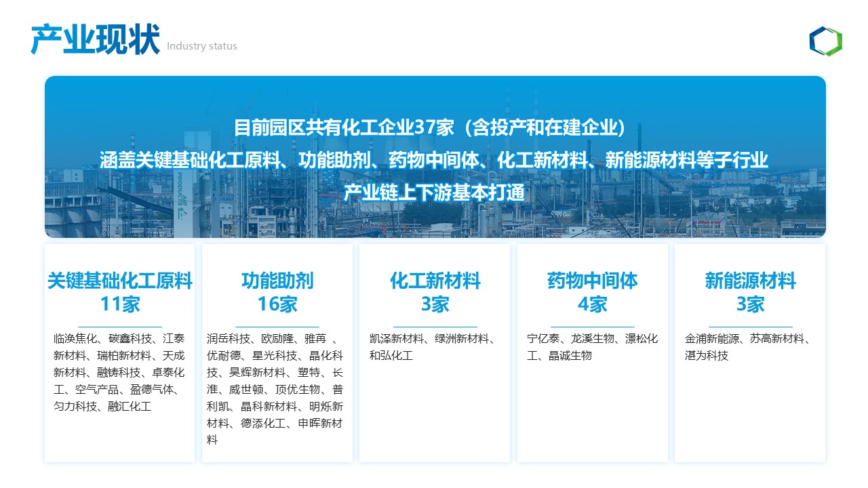Click the 药物中间体 card heading

593,281
